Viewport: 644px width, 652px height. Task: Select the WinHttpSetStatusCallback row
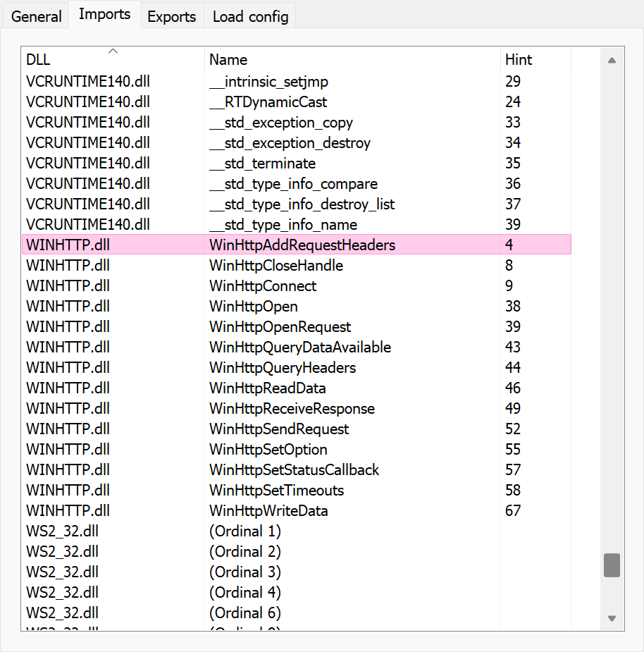pyautogui.click(x=294, y=469)
